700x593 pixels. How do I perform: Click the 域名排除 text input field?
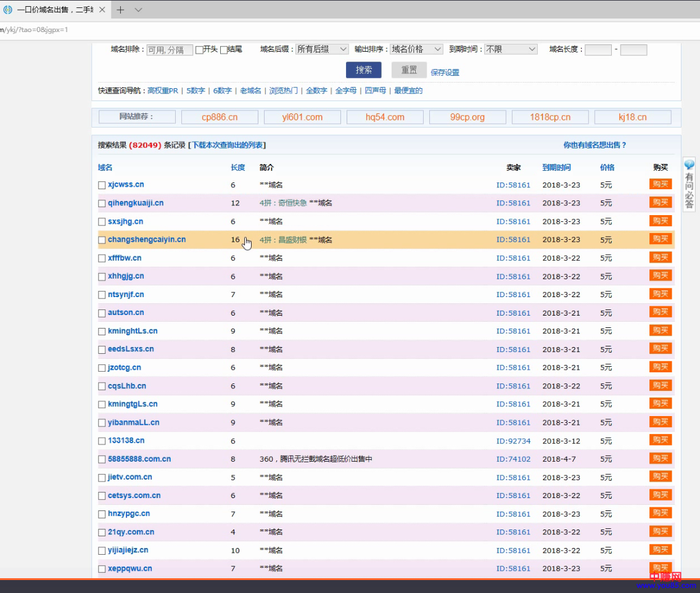169,50
